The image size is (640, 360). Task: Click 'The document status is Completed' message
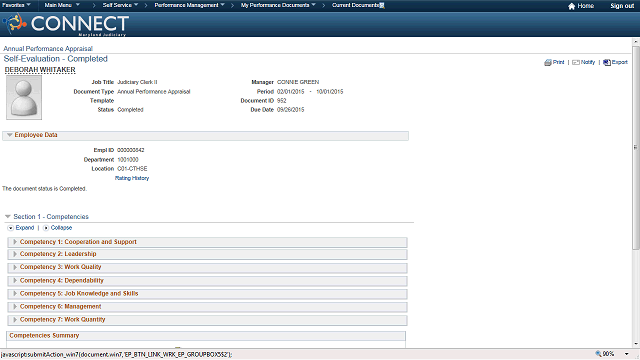pyautogui.click(x=44, y=189)
